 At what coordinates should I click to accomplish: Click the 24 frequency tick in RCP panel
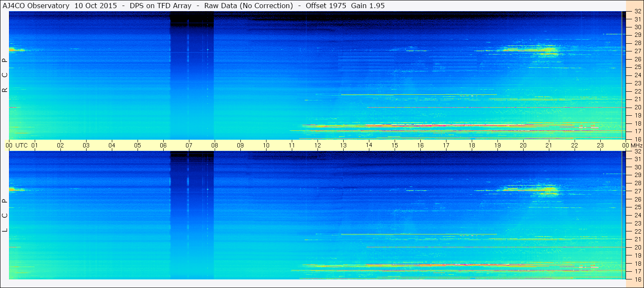637,75
